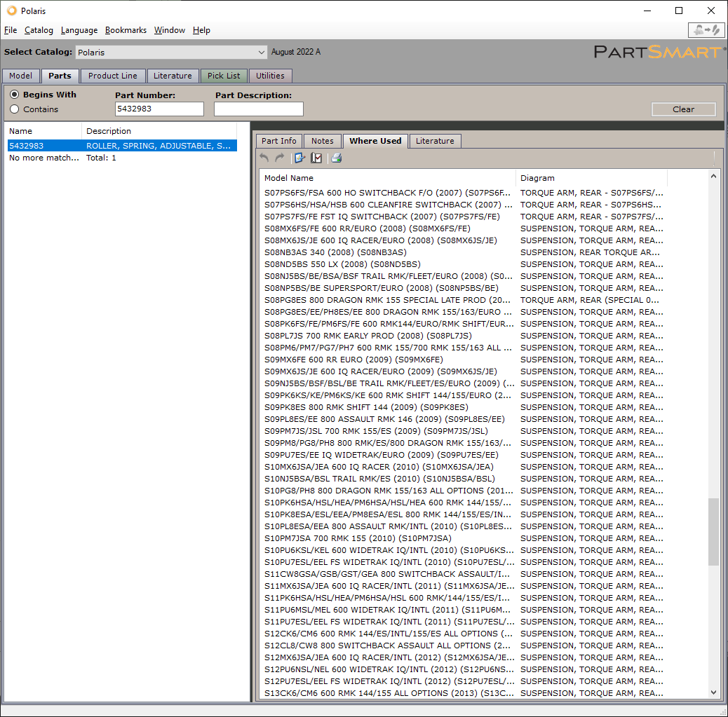Viewport: 728px width, 717px height.
Task: Select the S08NP5BS/BE SUPERSPORT/EURO (2008) row
Action: [x=464, y=288]
